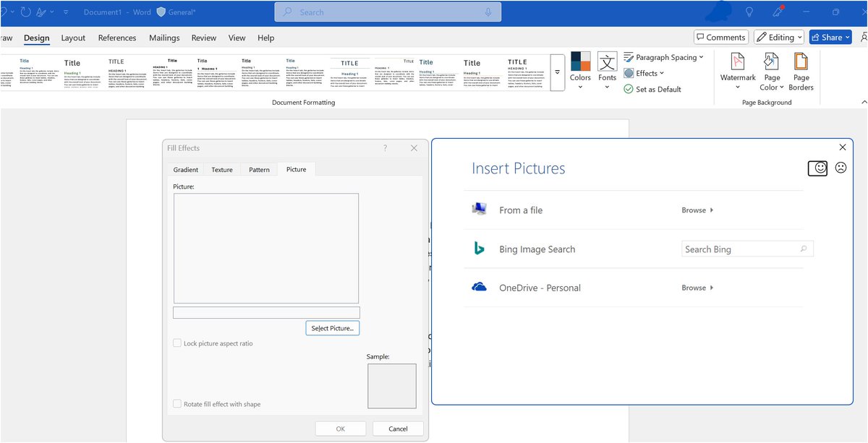Expand Customize Quick Access Toolbar arrow
This screenshot has height=443, width=868.
click(66, 12)
